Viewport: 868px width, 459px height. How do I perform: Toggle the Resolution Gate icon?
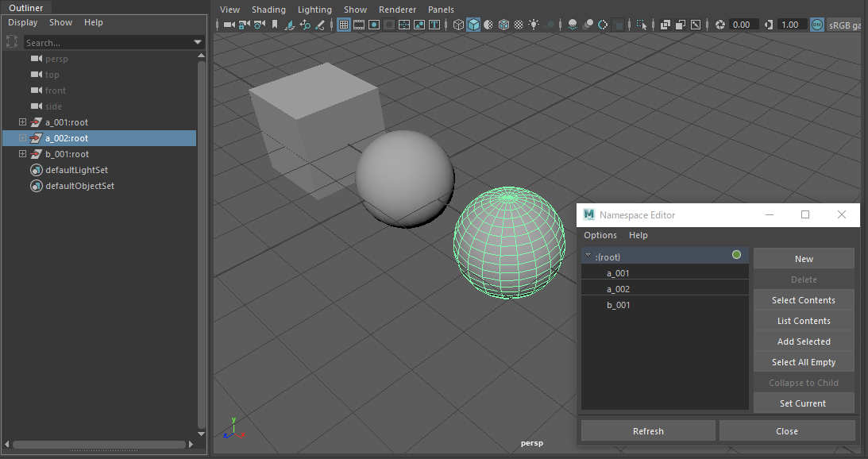374,25
